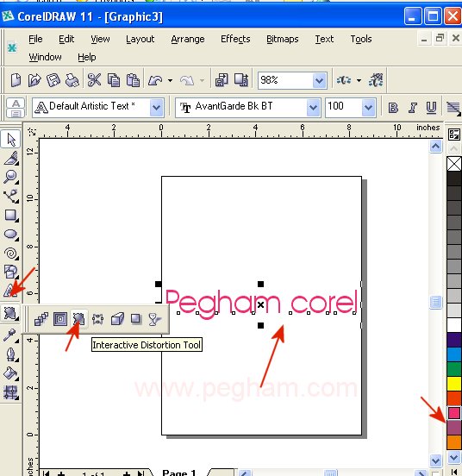Expand the font size 100 dropdown
The image size is (462, 476).
click(x=368, y=107)
